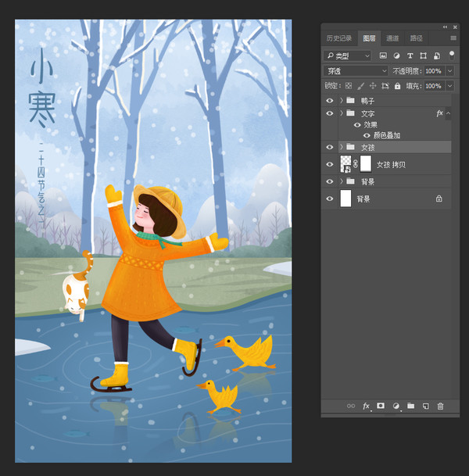The image size is (469, 476).
Task: Hide the 背景 group
Action: point(330,181)
